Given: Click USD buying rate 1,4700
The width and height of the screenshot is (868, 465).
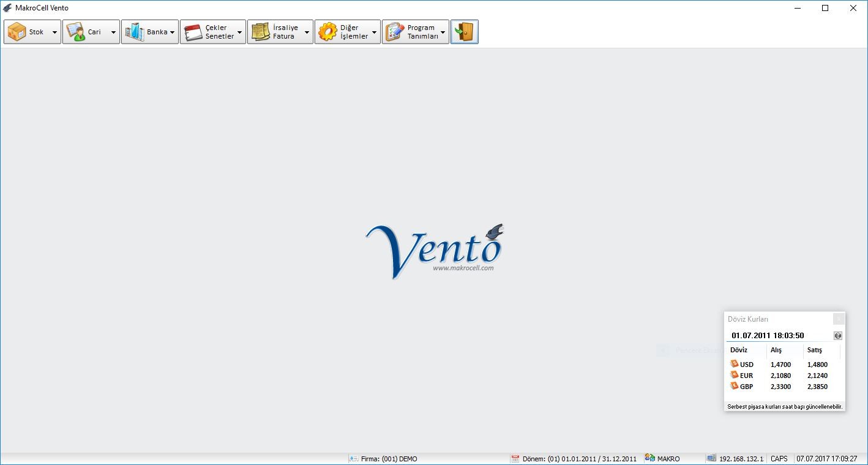Looking at the screenshot, I should pyautogui.click(x=780, y=365).
